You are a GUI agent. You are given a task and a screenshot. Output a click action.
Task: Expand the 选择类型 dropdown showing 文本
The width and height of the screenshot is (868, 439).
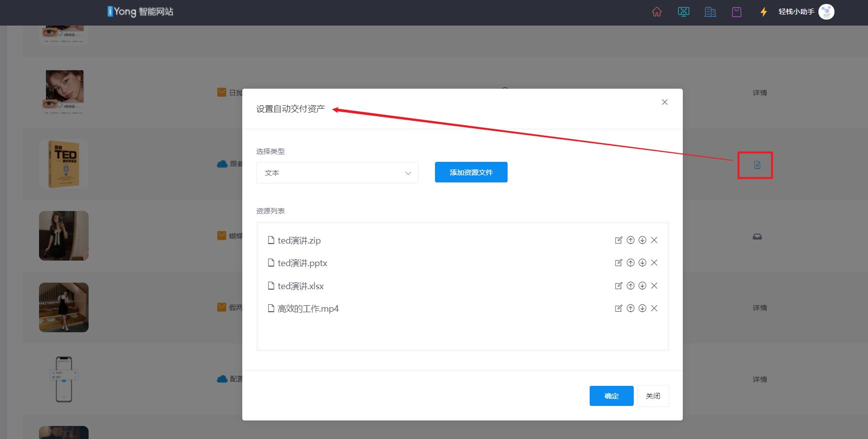(x=337, y=173)
